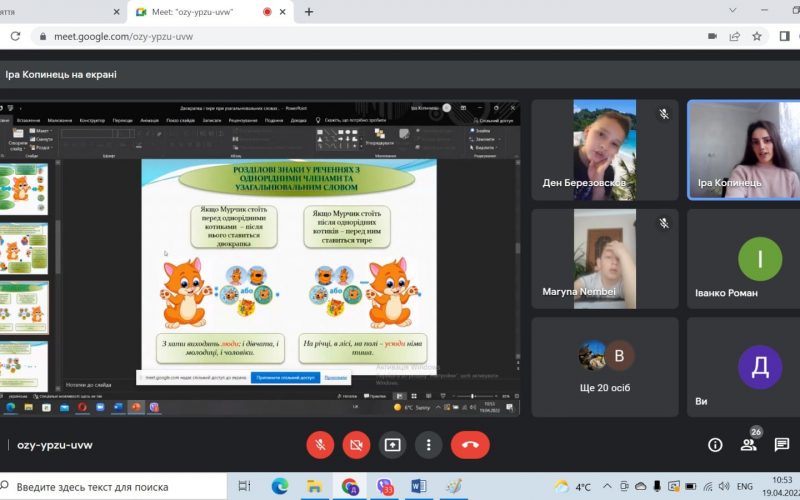This screenshot has width=800, height=500.
Task: Show the People participants list
Action: click(748, 445)
